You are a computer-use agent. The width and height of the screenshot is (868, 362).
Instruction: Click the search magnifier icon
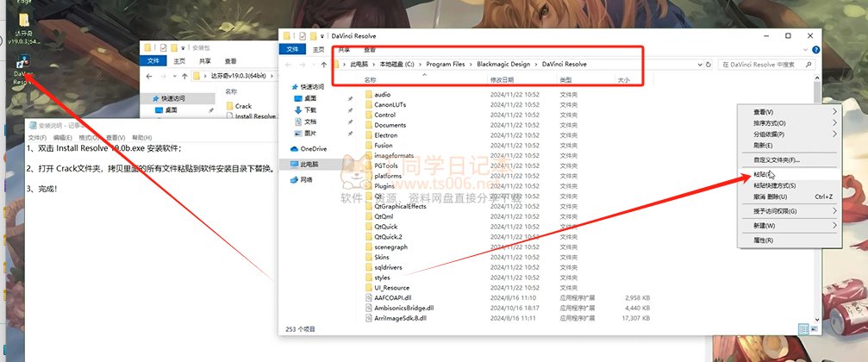pyautogui.click(x=809, y=65)
